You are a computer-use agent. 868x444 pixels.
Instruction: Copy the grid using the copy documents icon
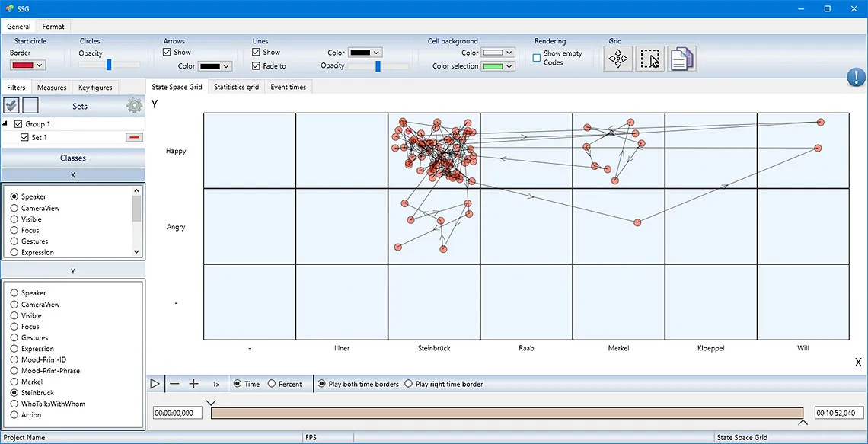681,59
